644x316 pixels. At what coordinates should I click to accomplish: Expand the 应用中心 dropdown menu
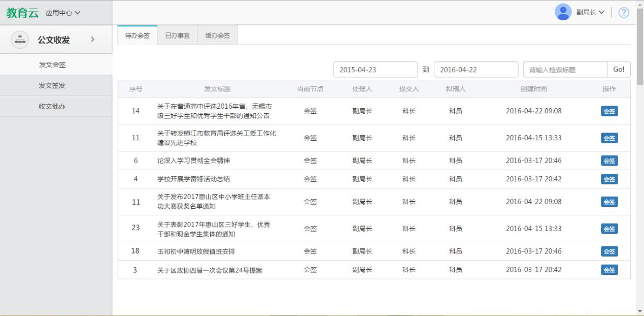click(63, 12)
